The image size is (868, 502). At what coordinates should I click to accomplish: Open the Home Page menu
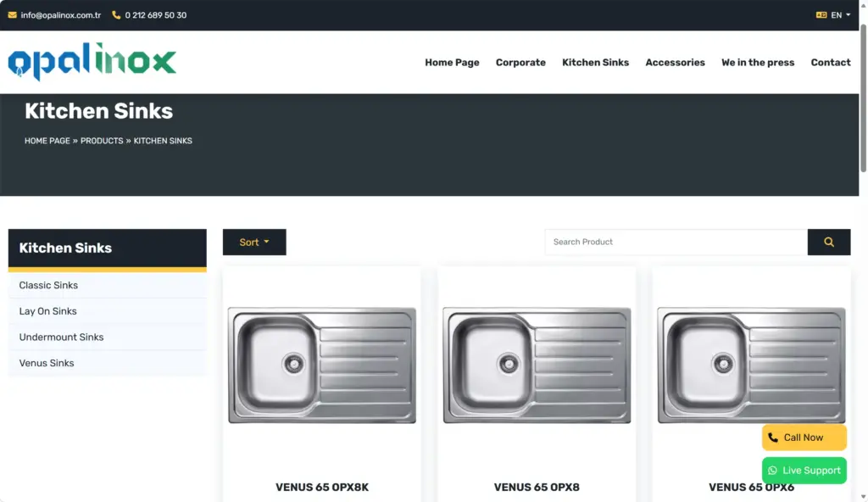point(452,63)
